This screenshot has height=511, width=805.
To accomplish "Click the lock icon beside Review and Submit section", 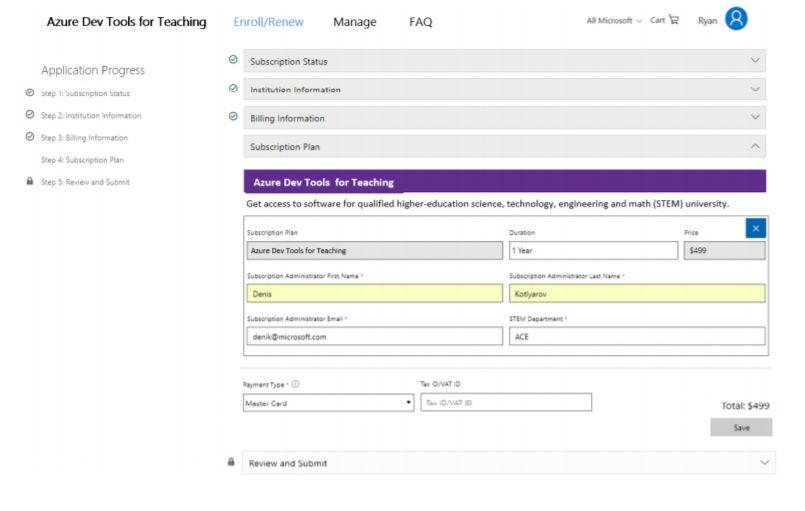I will point(231,462).
